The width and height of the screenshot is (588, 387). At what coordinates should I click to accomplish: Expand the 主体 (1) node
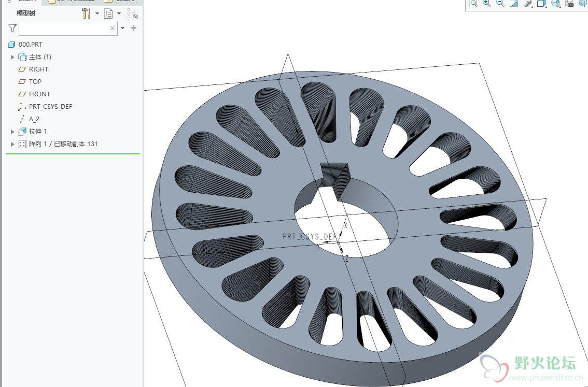coord(12,57)
